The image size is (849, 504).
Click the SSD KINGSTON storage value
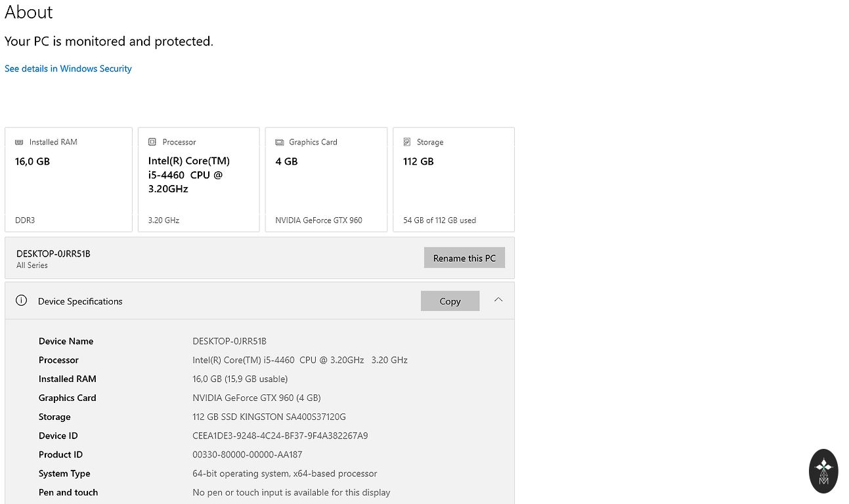click(269, 417)
